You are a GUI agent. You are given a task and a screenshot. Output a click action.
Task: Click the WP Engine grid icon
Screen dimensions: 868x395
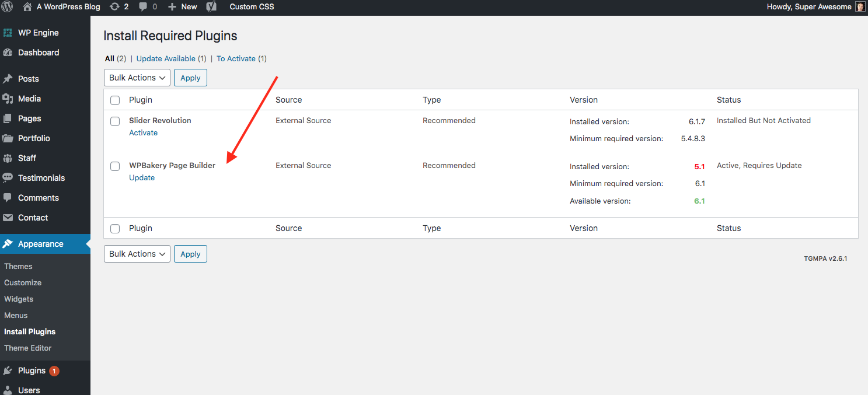[8, 33]
